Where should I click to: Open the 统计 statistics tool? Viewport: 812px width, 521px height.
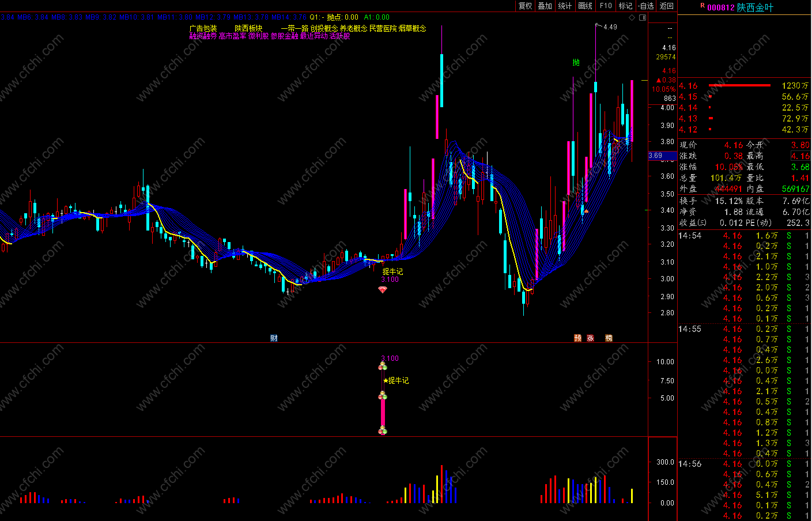coord(565,6)
